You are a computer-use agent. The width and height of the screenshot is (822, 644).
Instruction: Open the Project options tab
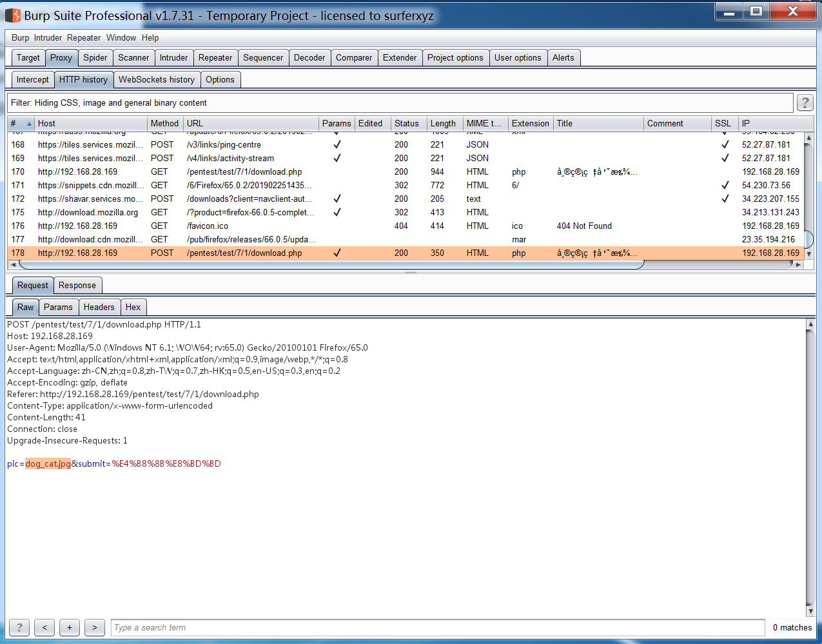tap(455, 57)
